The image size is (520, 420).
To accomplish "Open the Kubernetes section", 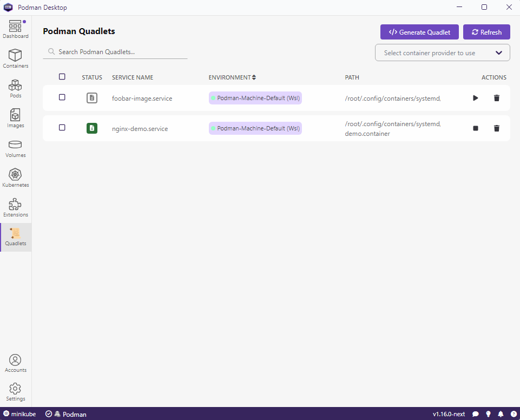I will [16, 178].
